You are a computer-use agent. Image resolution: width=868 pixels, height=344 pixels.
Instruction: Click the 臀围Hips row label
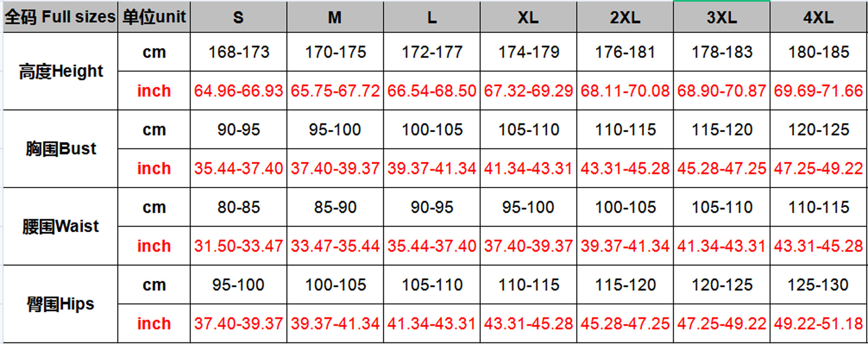tap(61, 304)
